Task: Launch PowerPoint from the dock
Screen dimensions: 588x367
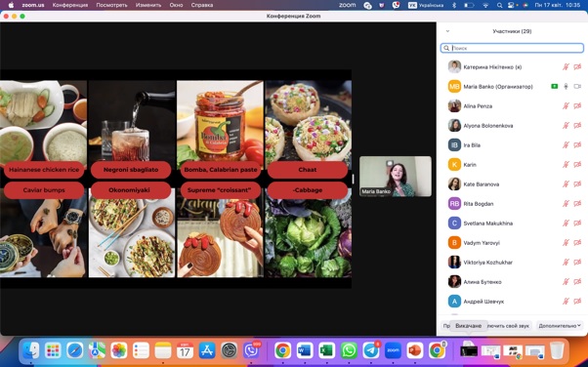Action: click(x=415, y=350)
